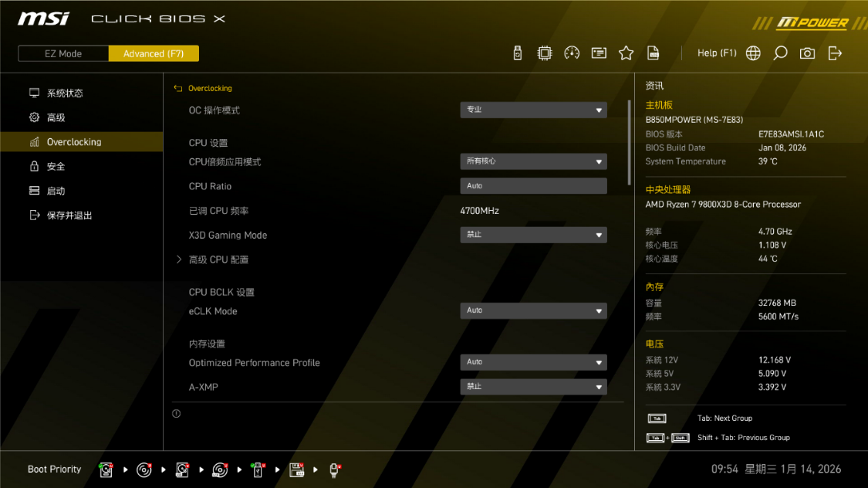
Task: Open the X3D Gaming Mode dropdown
Action: [533, 235]
